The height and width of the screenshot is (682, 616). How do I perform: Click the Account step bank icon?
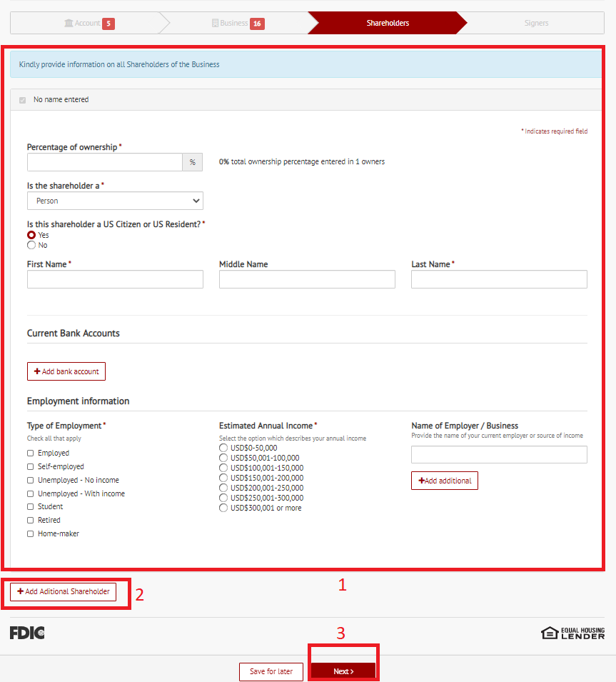tap(69, 24)
